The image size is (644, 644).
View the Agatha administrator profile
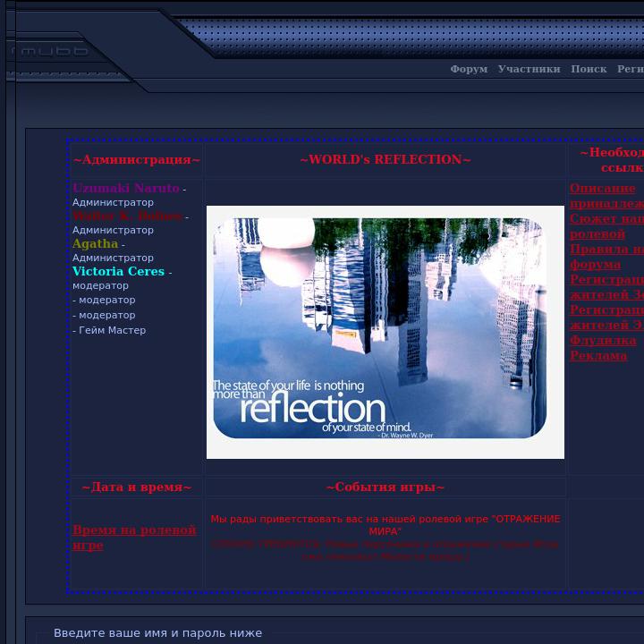click(96, 243)
